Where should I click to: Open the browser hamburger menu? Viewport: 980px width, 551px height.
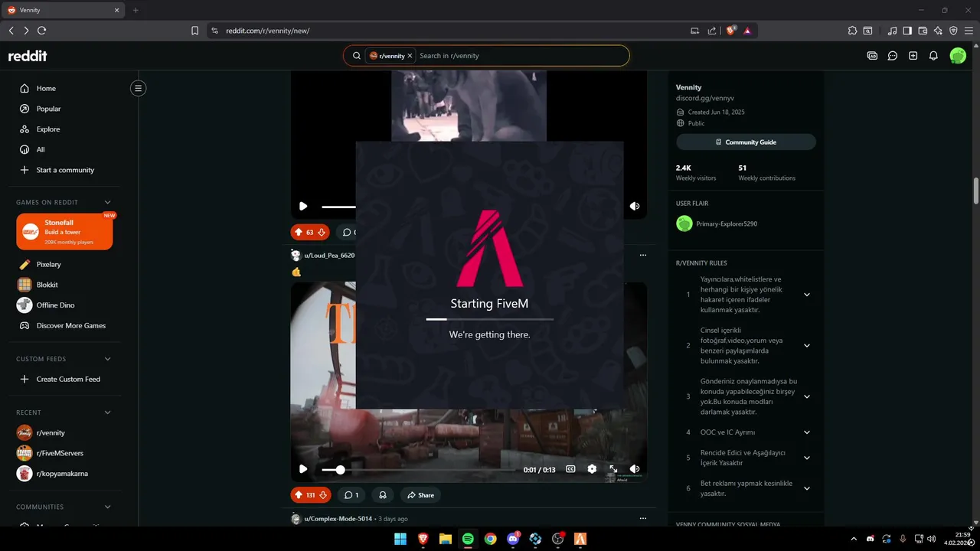[x=969, y=31]
